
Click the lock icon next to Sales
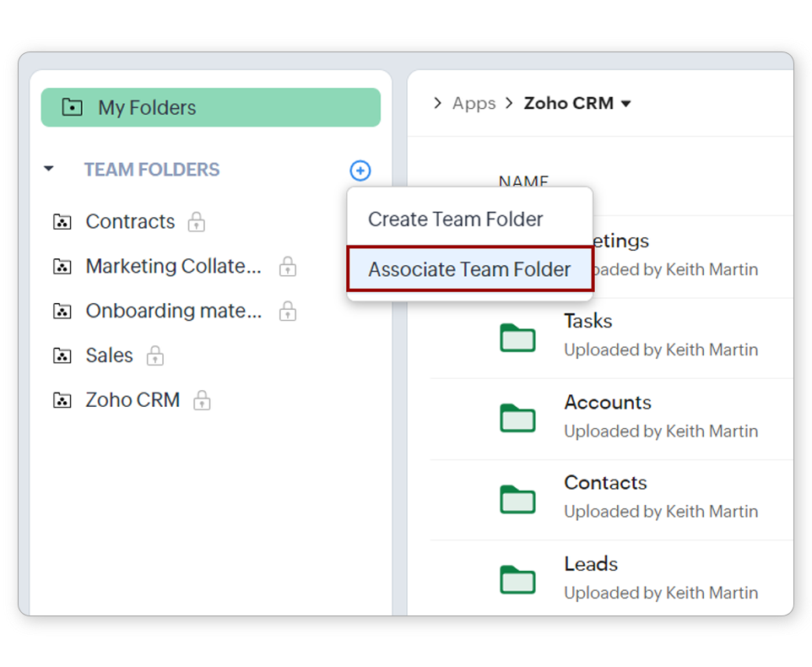pos(154,356)
